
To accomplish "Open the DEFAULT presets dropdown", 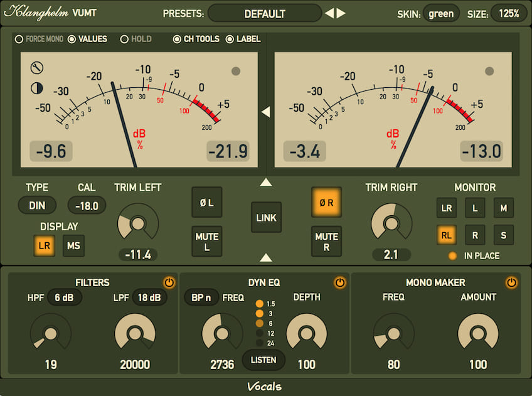I will pos(265,14).
